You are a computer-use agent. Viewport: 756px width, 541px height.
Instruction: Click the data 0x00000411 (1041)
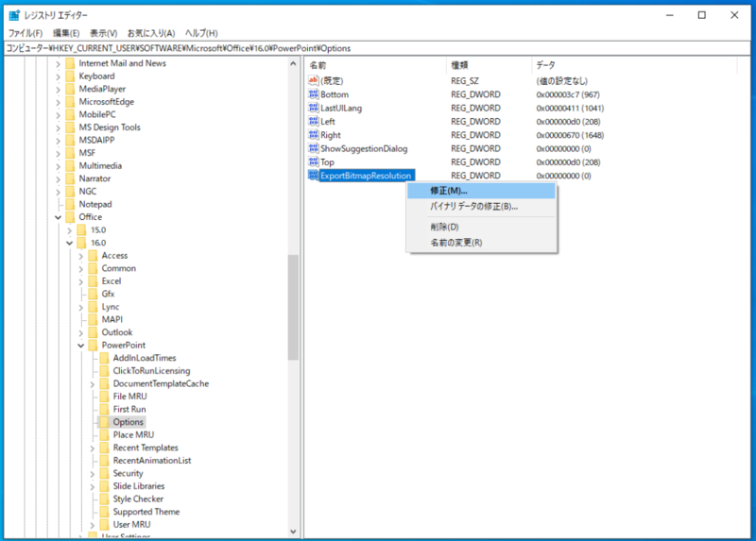570,108
